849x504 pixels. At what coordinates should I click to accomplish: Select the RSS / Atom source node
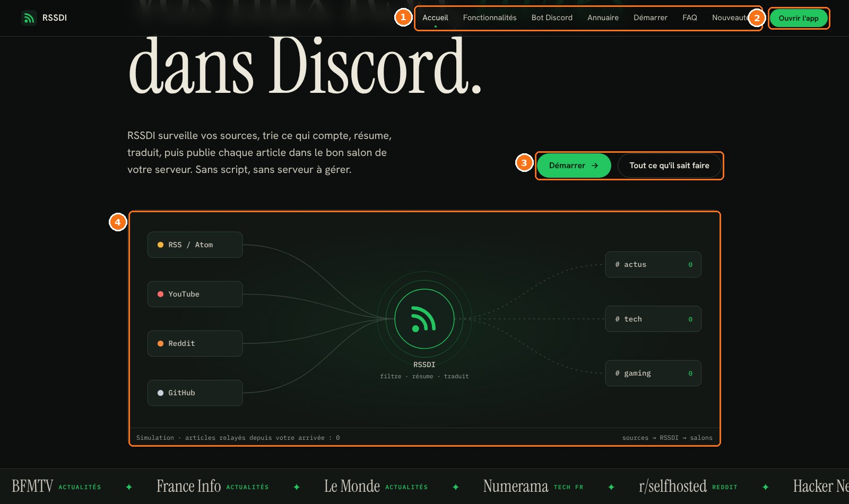[x=195, y=245]
